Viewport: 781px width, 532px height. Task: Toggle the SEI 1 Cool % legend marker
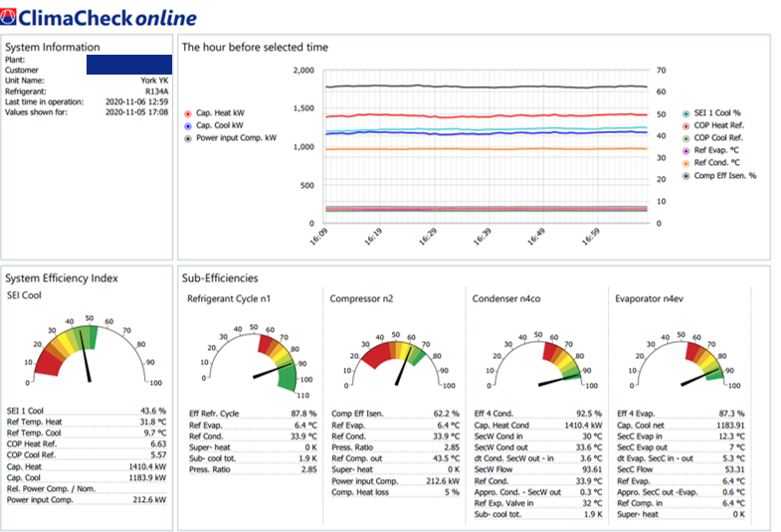(x=685, y=114)
